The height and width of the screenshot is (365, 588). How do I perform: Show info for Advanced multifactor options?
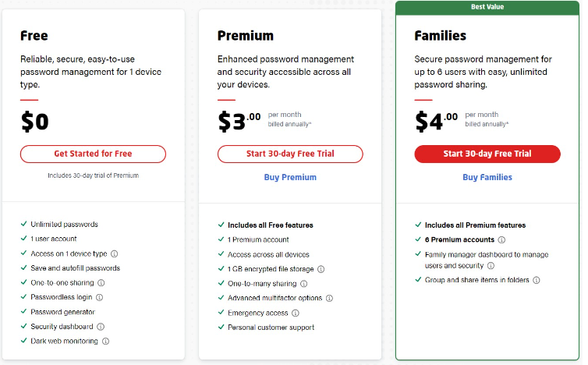329,298
